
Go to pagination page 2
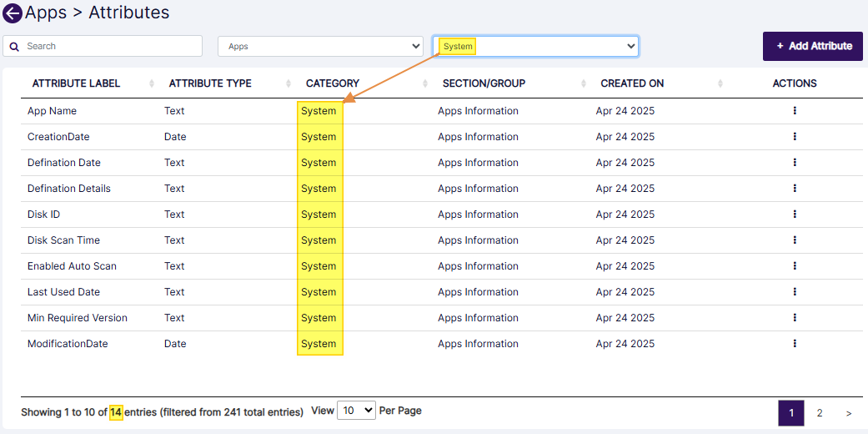(820, 413)
